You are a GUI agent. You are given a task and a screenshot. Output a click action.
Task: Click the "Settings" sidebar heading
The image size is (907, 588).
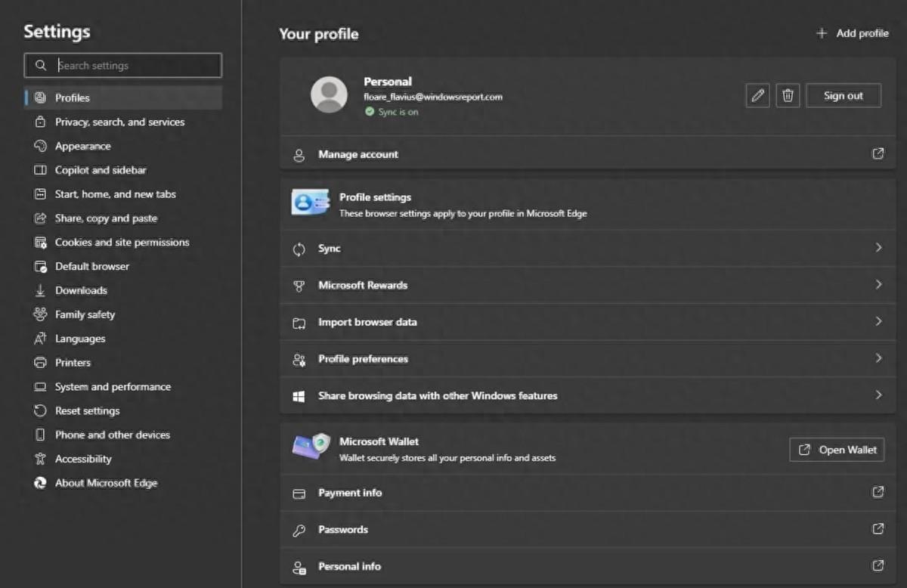[x=57, y=31]
